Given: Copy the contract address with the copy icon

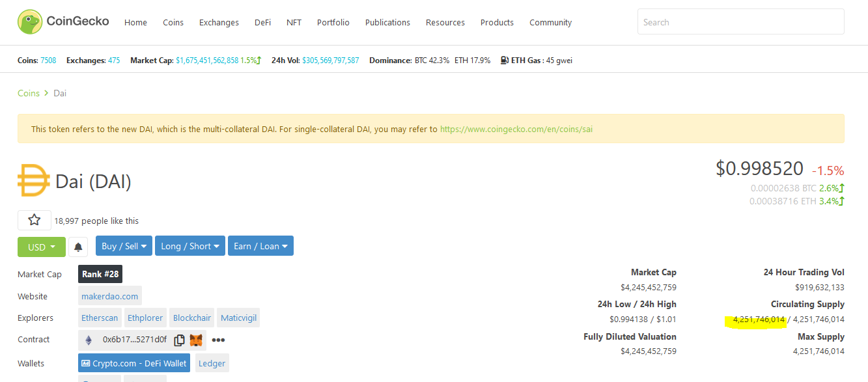Looking at the screenshot, I should (x=179, y=340).
